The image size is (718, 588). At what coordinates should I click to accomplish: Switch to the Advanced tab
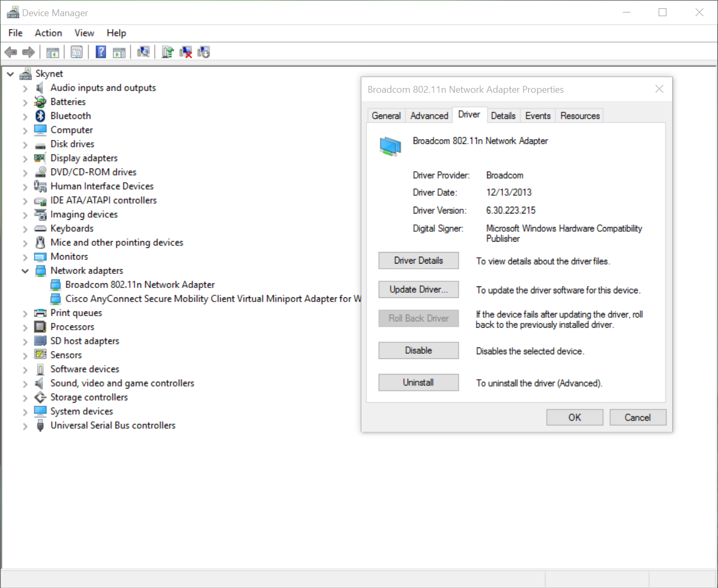(429, 116)
